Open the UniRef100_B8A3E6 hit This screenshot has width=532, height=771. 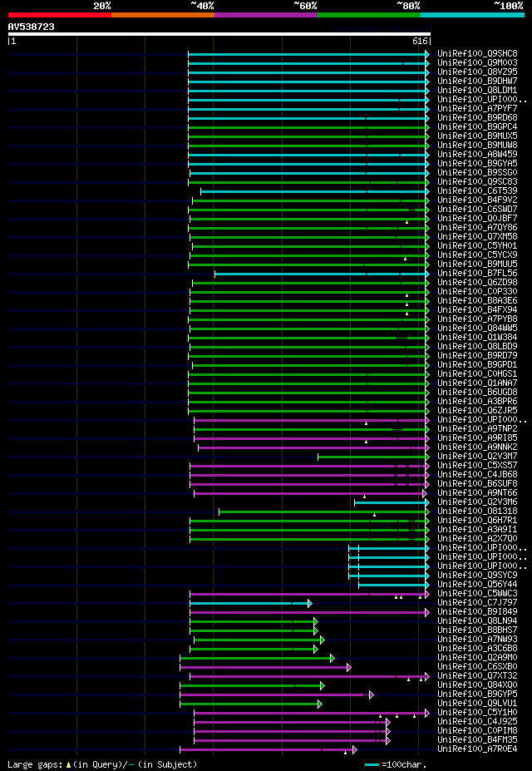477,301
